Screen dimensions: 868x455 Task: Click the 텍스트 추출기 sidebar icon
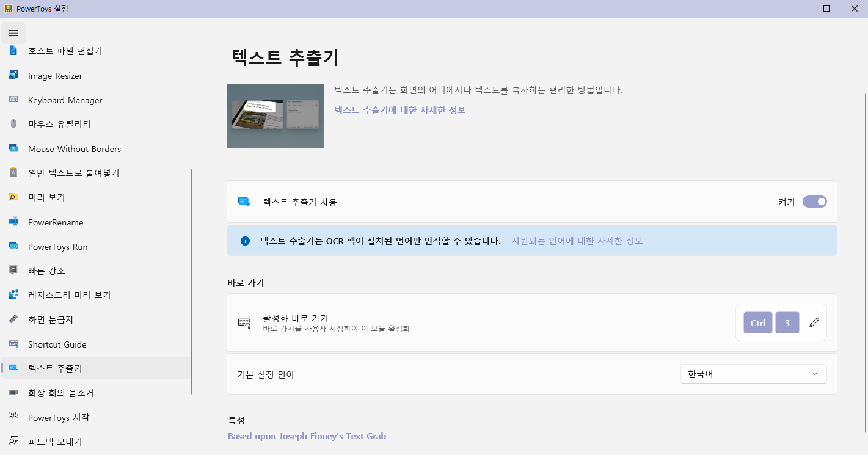(13, 368)
